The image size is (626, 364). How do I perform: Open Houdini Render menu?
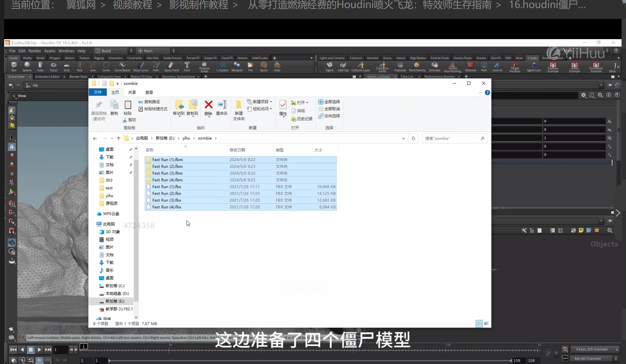pos(35,51)
